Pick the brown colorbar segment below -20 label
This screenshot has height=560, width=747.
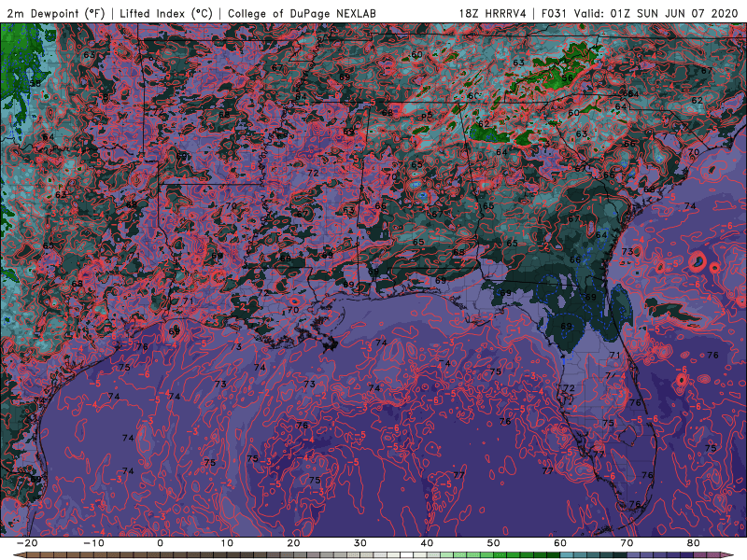[34, 555]
